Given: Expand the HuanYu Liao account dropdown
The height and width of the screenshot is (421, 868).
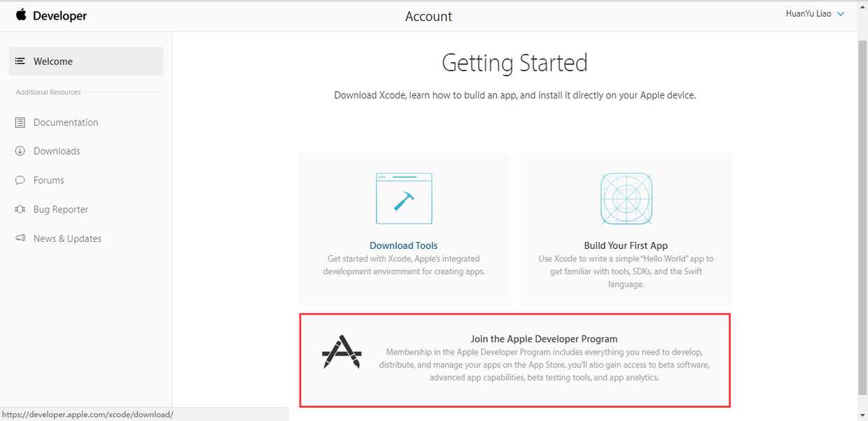Looking at the screenshot, I should point(815,13).
